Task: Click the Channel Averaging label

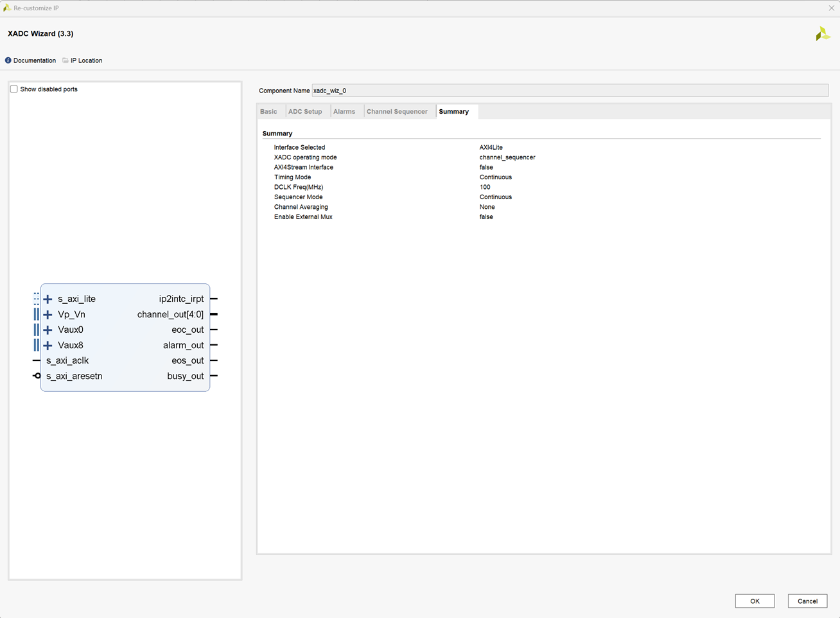Action: (301, 207)
